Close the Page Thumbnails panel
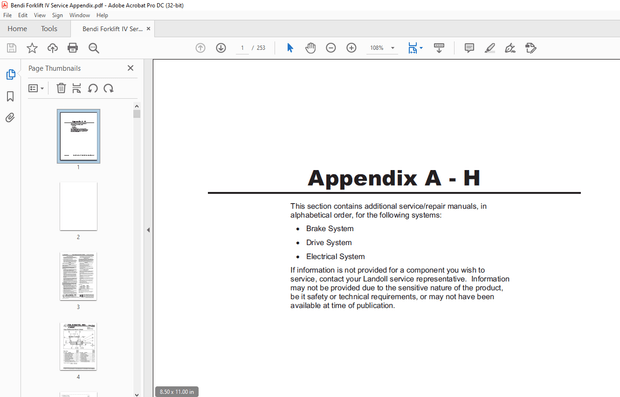Viewport: 620px width, 397px height. 130,68
